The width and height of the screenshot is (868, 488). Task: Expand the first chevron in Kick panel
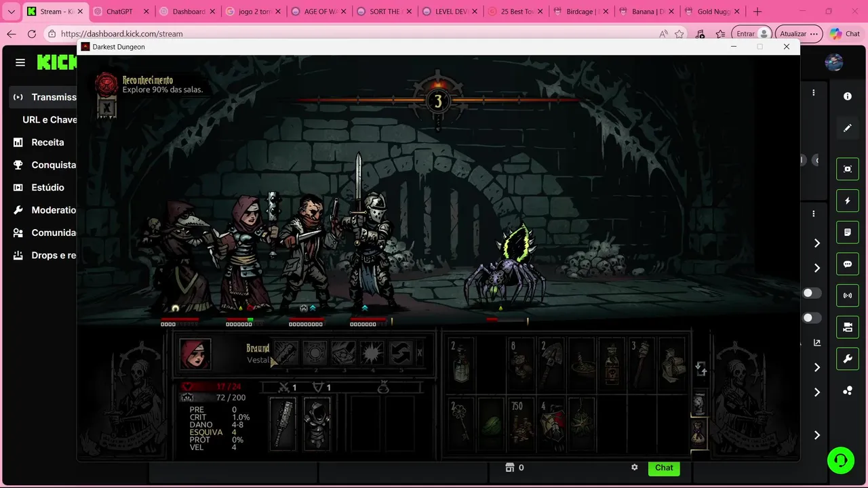(817, 243)
